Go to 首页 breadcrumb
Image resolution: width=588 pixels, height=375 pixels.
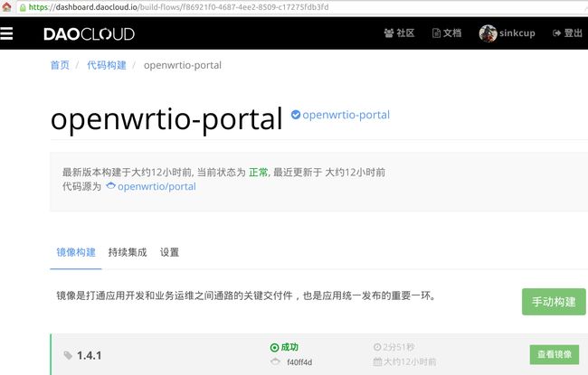(x=60, y=65)
